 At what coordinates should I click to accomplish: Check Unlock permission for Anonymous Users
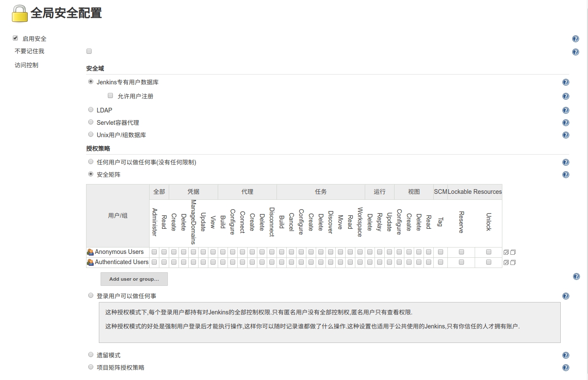click(x=489, y=252)
